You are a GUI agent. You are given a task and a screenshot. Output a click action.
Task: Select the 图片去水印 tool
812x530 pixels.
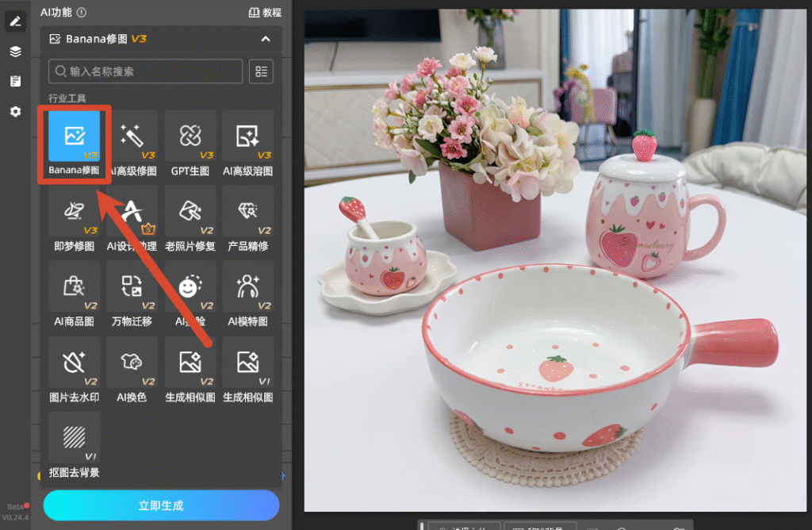(x=74, y=370)
